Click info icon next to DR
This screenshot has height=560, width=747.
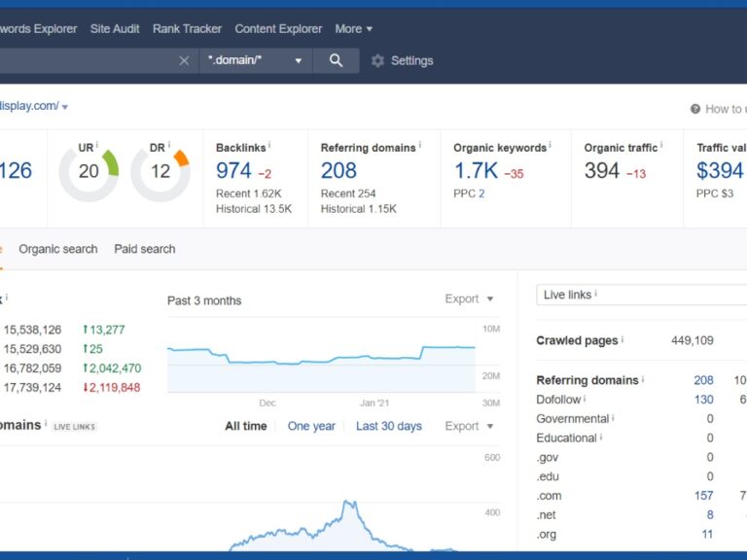[x=168, y=144]
